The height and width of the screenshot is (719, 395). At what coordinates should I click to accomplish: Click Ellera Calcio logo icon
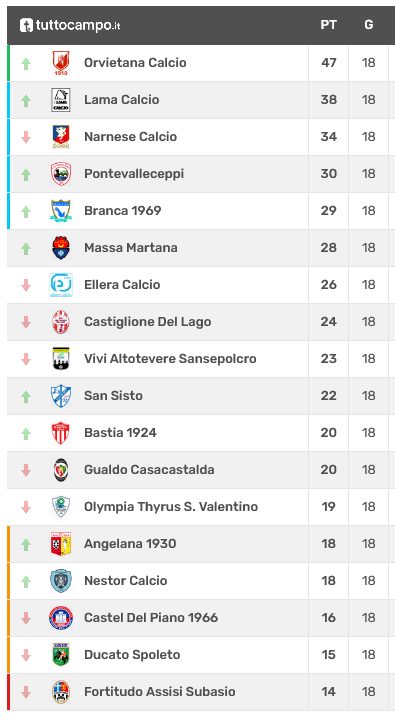tap(61, 285)
